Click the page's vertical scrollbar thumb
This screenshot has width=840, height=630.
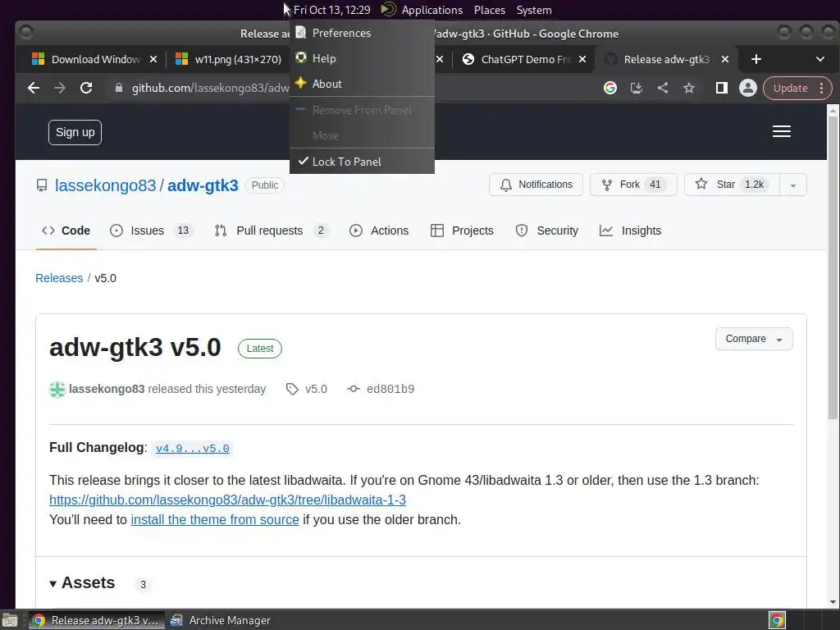[x=833, y=268]
